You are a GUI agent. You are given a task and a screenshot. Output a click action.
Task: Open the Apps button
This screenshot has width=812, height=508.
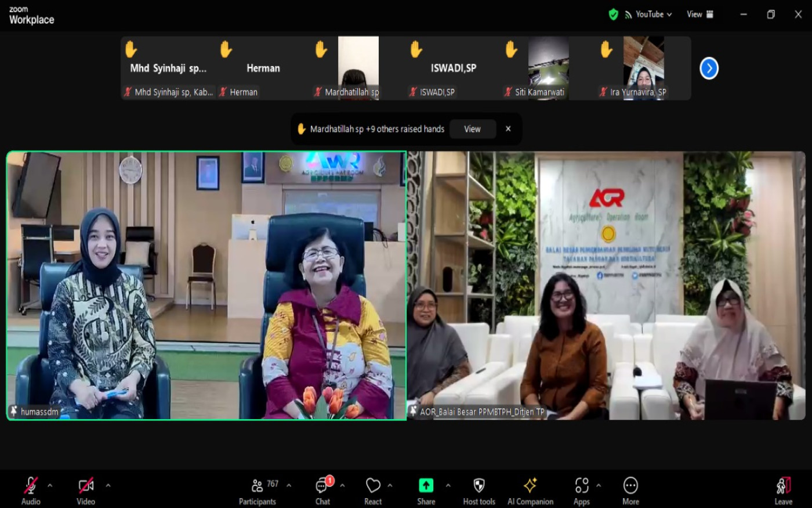click(x=582, y=491)
